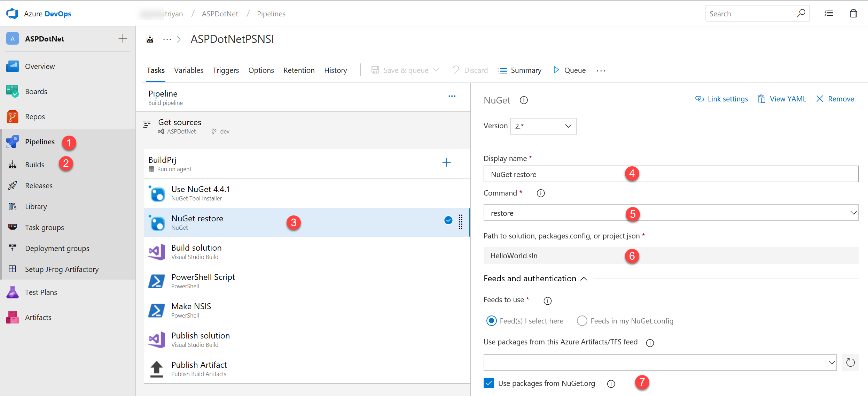This screenshot has height=396, width=868.
Task: Open the Repos sidebar icon
Action: click(13, 116)
